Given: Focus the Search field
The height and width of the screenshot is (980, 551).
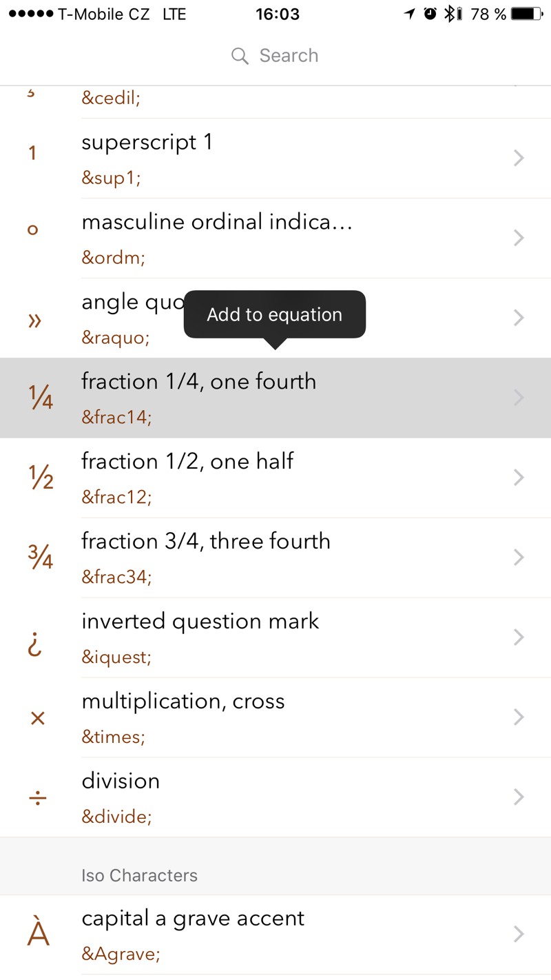Looking at the screenshot, I should pyautogui.click(x=289, y=56).
